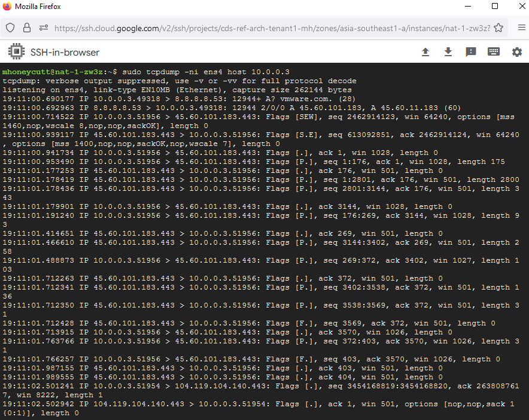This screenshot has height=420, width=529.
Task: Minimize the Mozilla Firefox window
Action: point(468,7)
